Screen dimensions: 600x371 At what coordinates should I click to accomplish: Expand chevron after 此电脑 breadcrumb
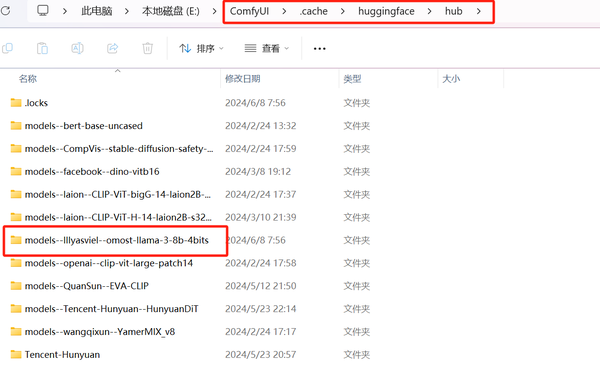point(127,11)
